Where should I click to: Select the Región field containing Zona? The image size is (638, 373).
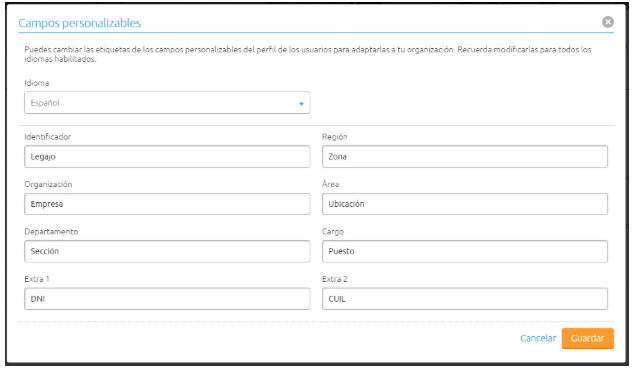(465, 157)
